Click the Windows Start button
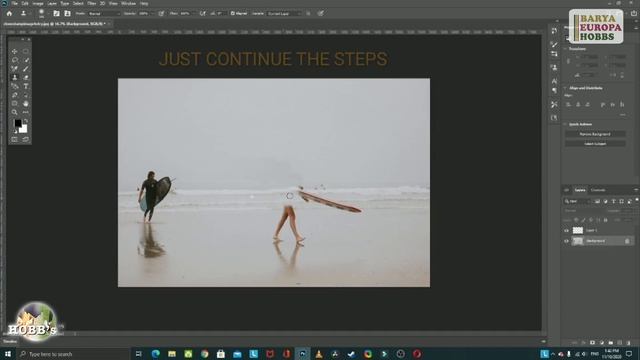Image resolution: width=640 pixels, height=360 pixels. (x=8, y=354)
